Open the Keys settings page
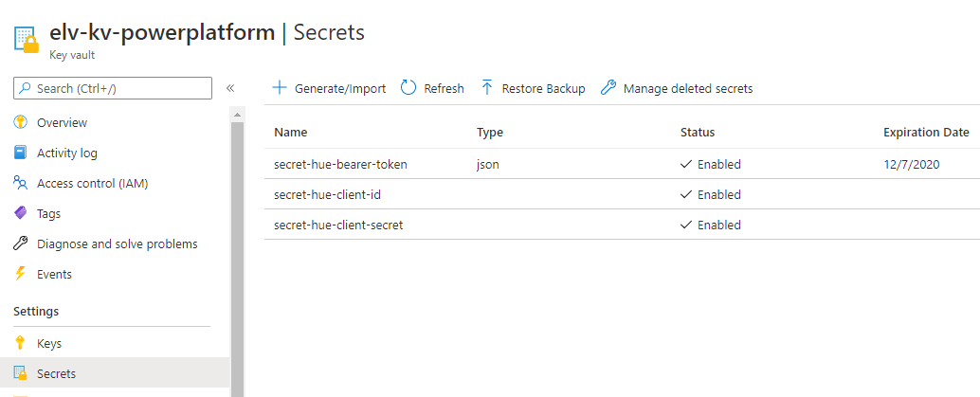The image size is (980, 397). (49, 343)
